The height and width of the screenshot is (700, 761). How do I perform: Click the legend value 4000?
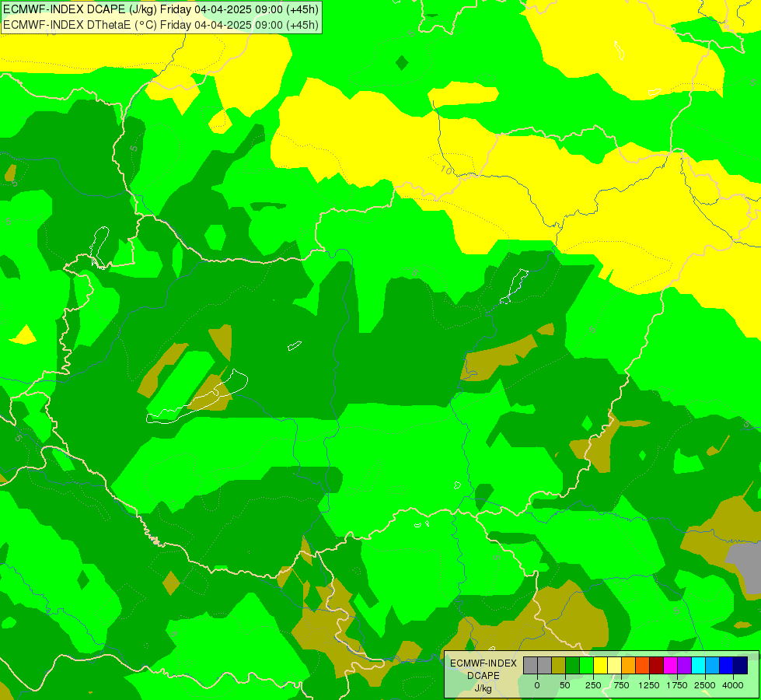pyautogui.click(x=733, y=685)
